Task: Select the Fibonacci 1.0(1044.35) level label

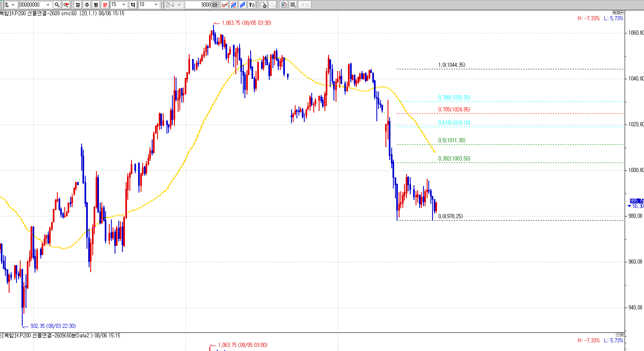Action: (x=452, y=65)
